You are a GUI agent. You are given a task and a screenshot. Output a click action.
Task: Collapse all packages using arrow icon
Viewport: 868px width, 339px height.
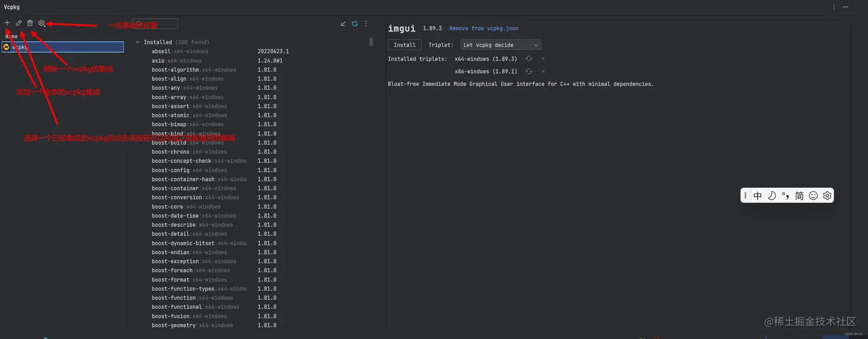[x=343, y=24]
